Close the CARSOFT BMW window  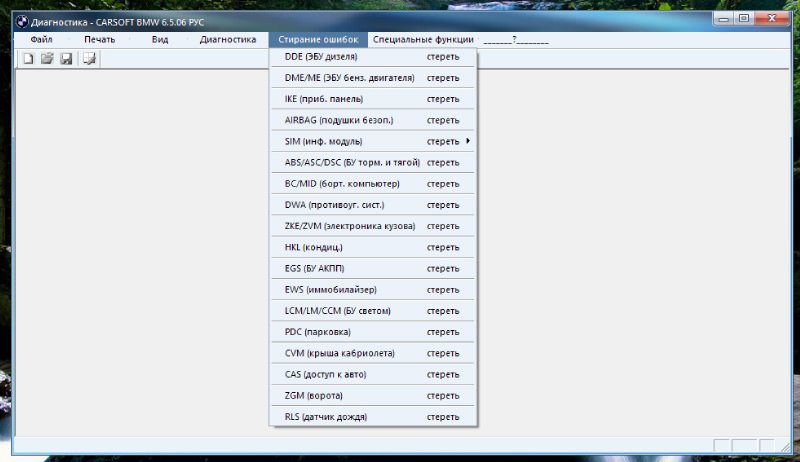tap(772, 18)
